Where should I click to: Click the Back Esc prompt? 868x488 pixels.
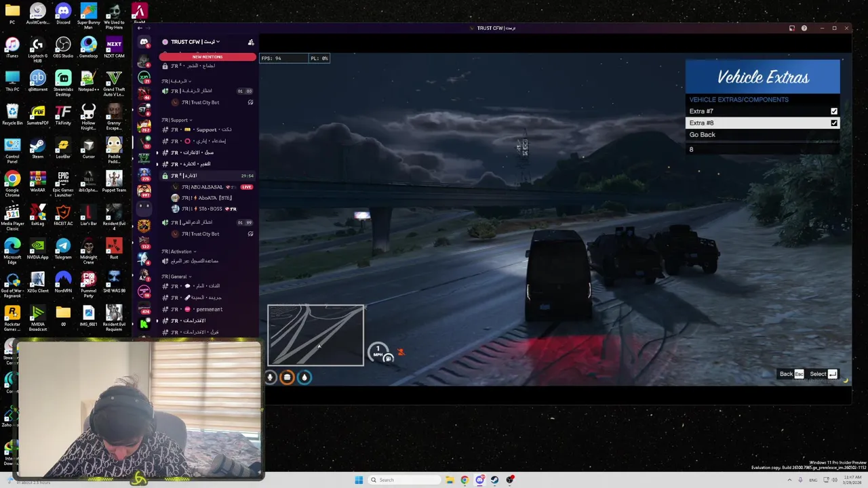coord(791,374)
